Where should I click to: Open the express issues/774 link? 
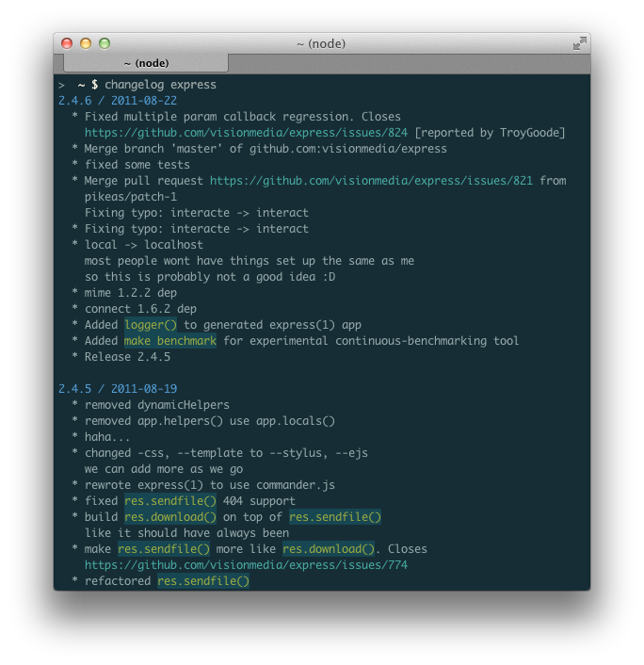pos(246,565)
